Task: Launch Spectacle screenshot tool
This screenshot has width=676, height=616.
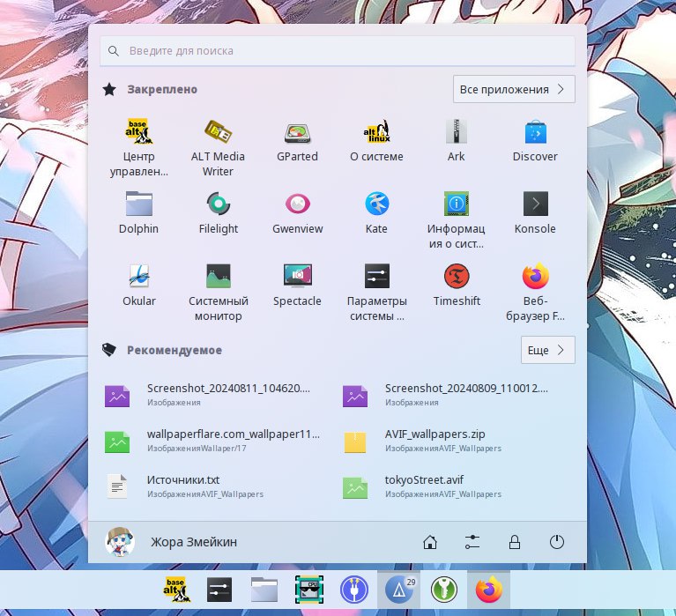Action: coord(297,286)
